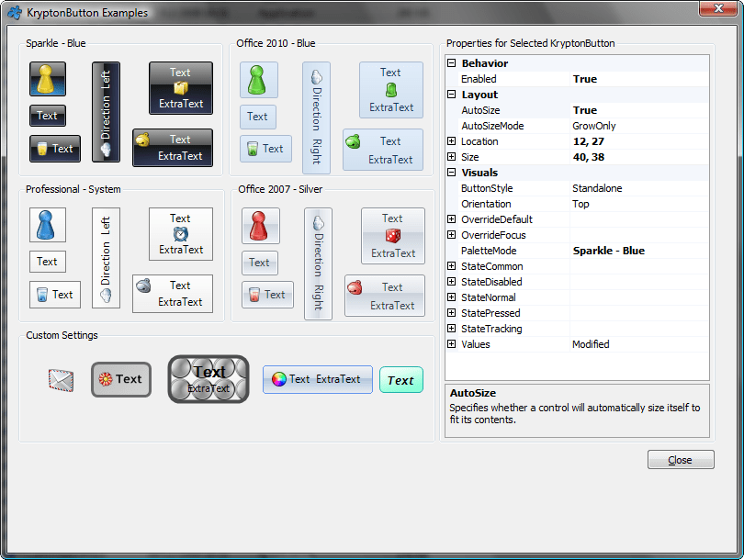
Task: Click the color wheel Text ExtraText button
Action: pyautogui.click(x=317, y=378)
